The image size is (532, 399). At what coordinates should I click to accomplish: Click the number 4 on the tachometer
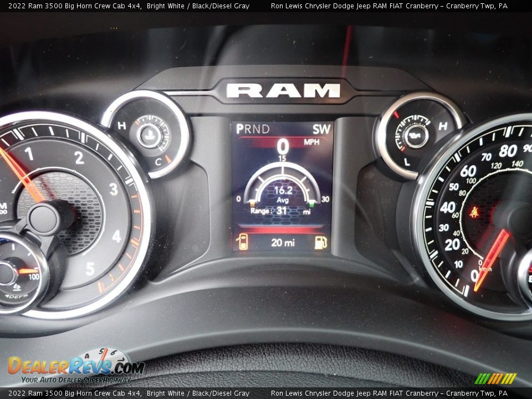point(116,236)
